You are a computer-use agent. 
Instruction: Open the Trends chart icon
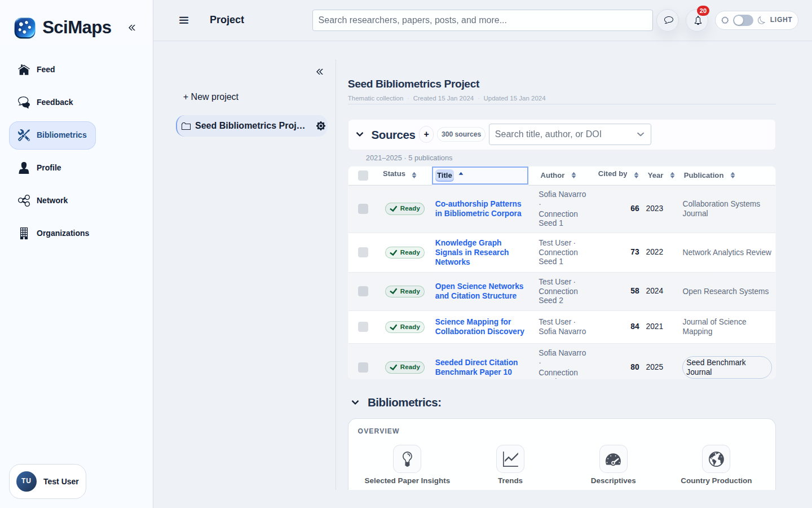pyautogui.click(x=510, y=459)
